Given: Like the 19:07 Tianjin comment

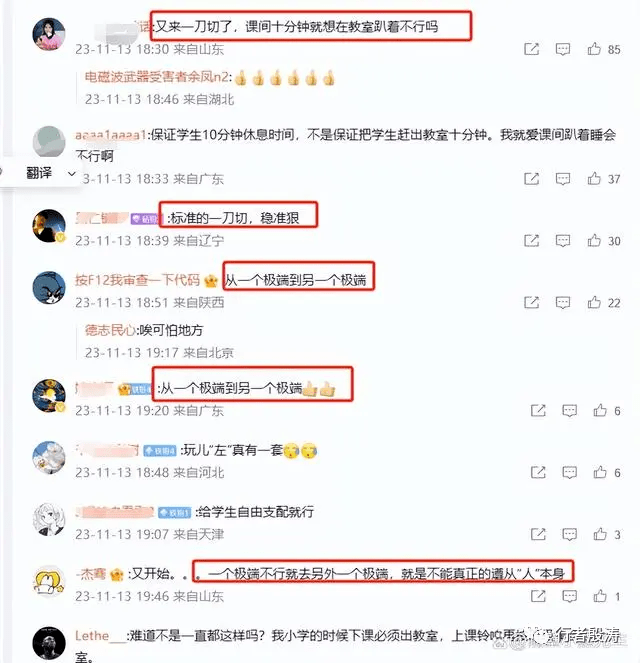Looking at the screenshot, I should click(x=600, y=534).
